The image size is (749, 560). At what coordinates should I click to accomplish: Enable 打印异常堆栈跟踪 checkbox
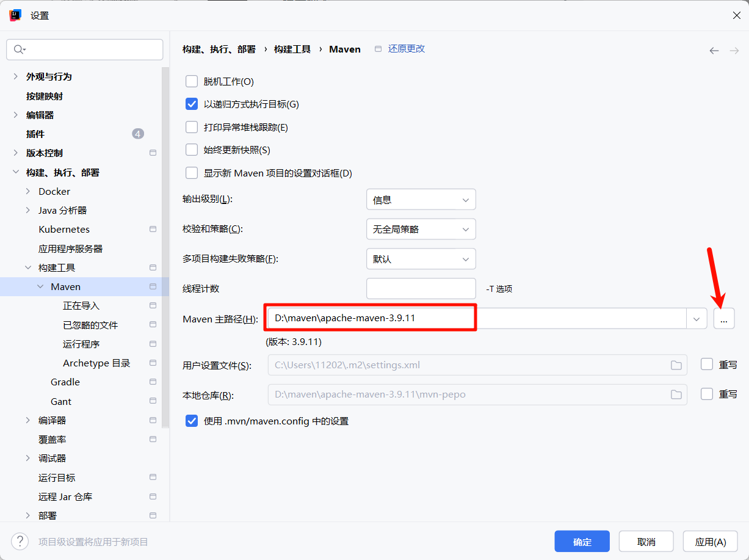pos(192,127)
